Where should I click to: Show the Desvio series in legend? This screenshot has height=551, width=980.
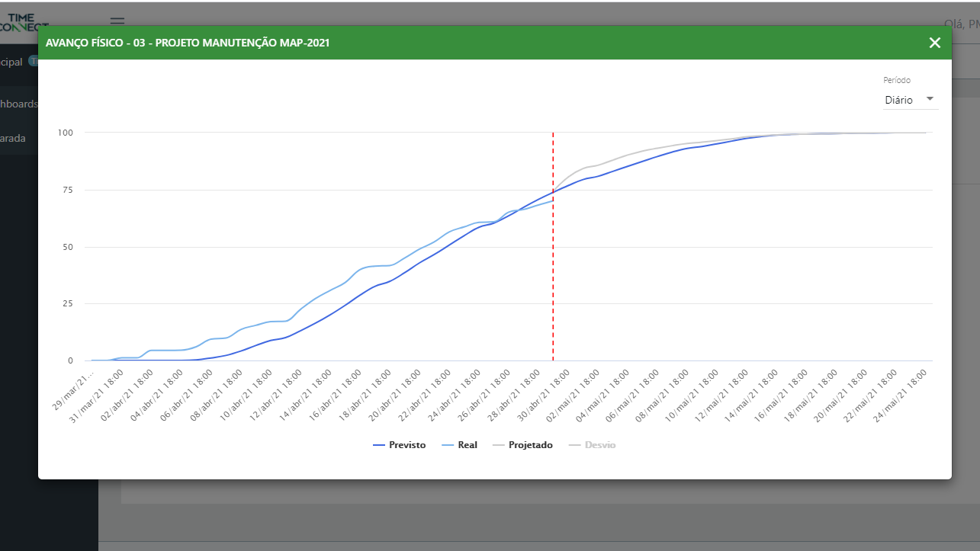point(592,445)
